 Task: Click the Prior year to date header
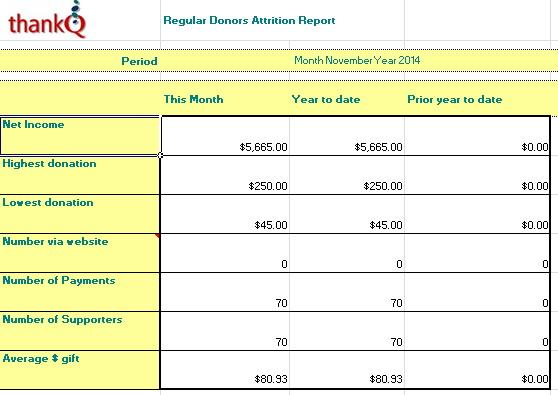pos(454,99)
